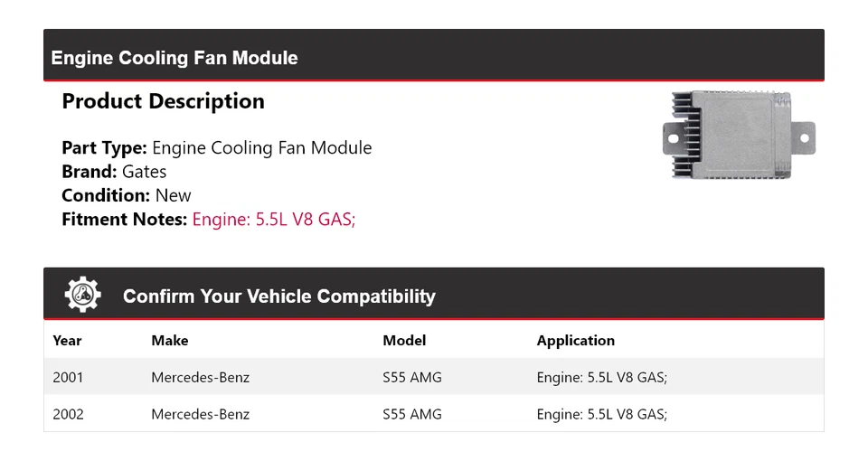This screenshot has width=868, height=461.
Task: Click the Brand: Gates line
Action: point(114,172)
